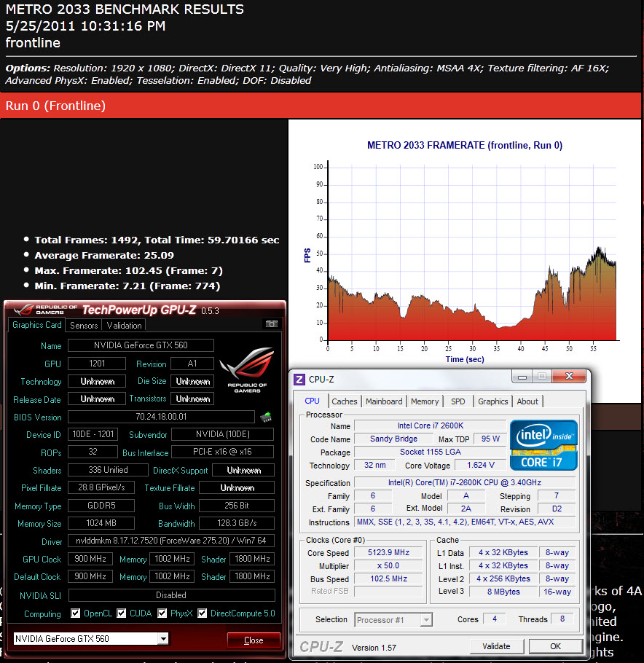The width and height of the screenshot is (644, 663).
Task: Open the CPU-Z Mainboard tab
Action: coord(384,401)
